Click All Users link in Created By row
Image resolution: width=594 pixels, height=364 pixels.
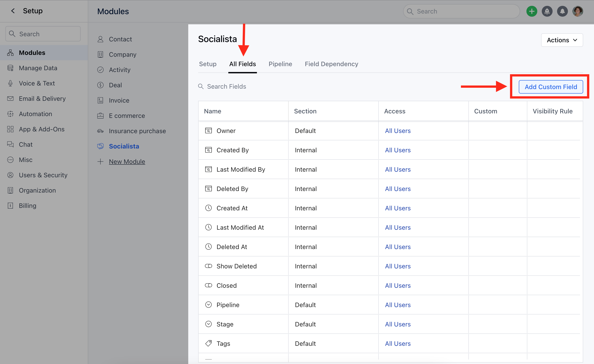coord(398,150)
